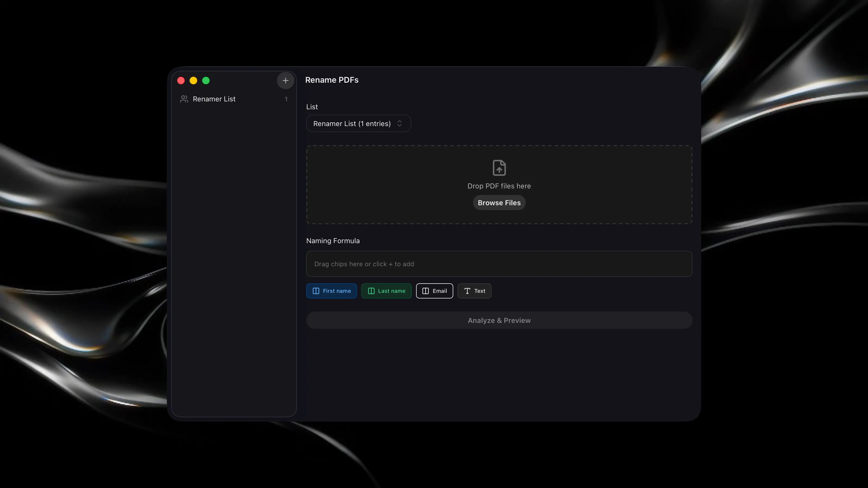Add the Last name chip
The image size is (868, 488).
tap(386, 291)
